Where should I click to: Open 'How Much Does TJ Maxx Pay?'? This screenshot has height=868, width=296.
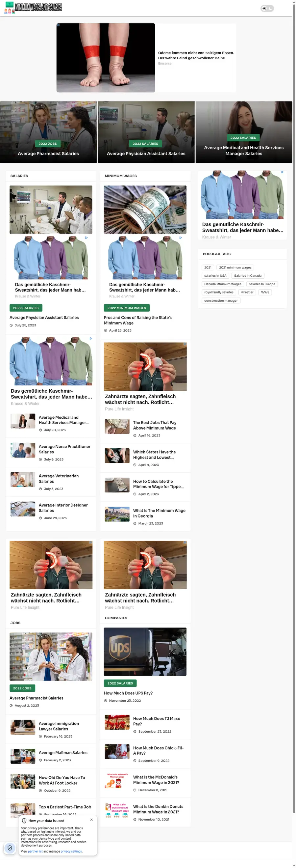[x=157, y=721]
